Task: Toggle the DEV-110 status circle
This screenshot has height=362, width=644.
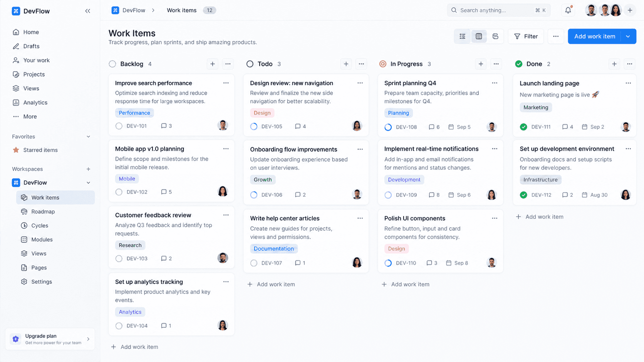Action: [x=388, y=263]
